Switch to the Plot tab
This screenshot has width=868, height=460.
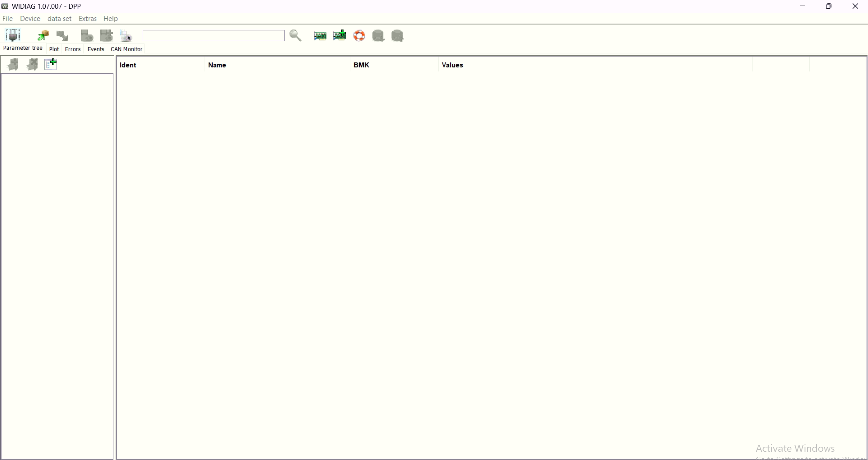click(x=54, y=49)
